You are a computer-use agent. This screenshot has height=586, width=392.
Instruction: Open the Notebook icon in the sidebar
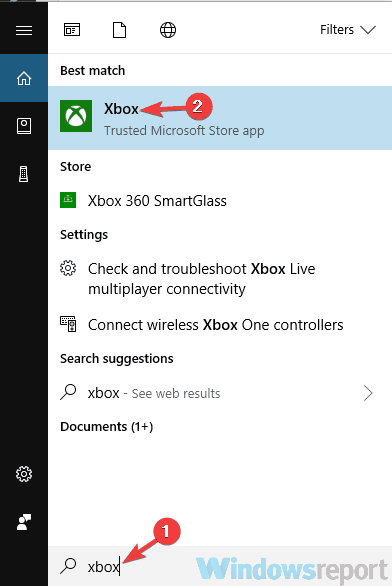24,126
